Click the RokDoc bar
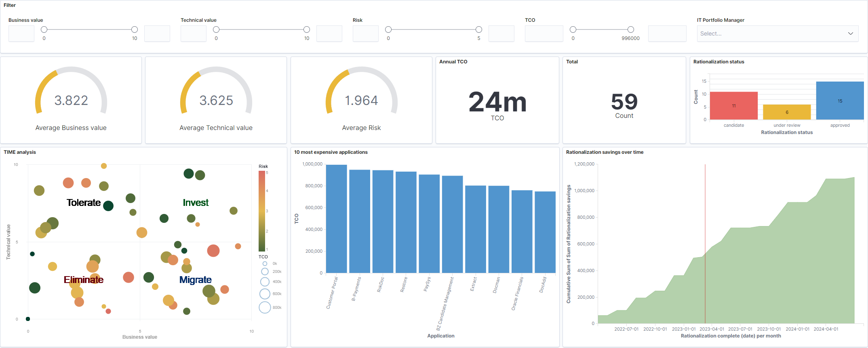The height and width of the screenshot is (348, 868). 383,222
